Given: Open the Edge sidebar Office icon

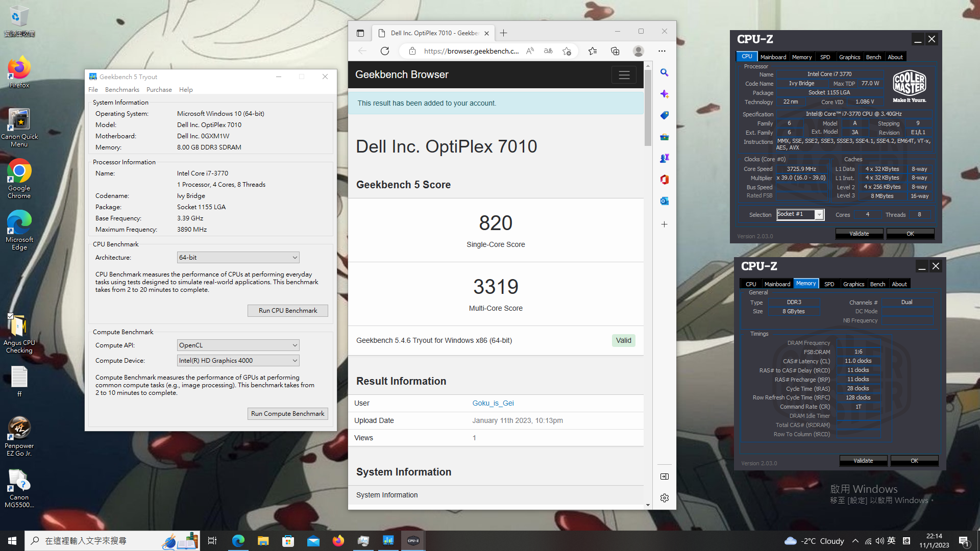Looking at the screenshot, I should pyautogui.click(x=665, y=180).
